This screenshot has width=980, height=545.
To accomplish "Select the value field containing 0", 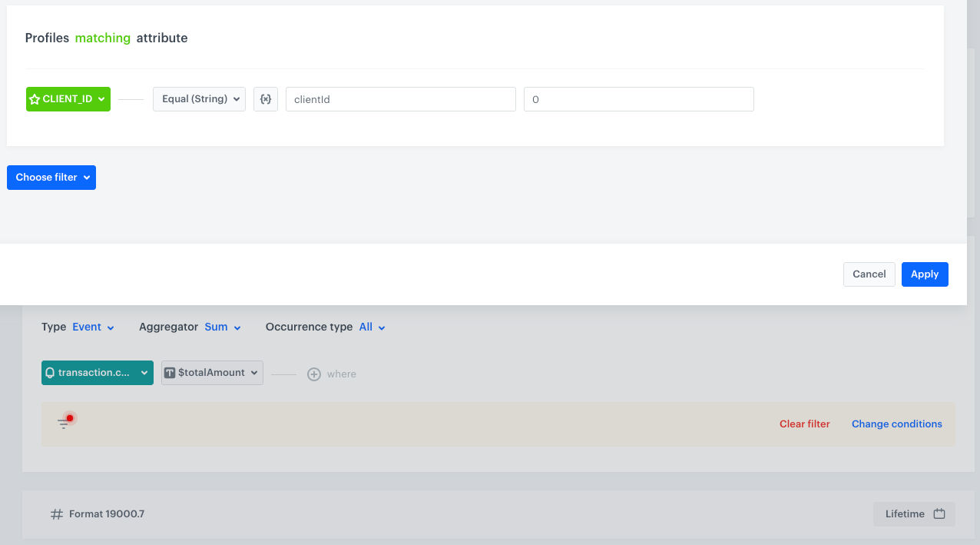I will (x=638, y=98).
